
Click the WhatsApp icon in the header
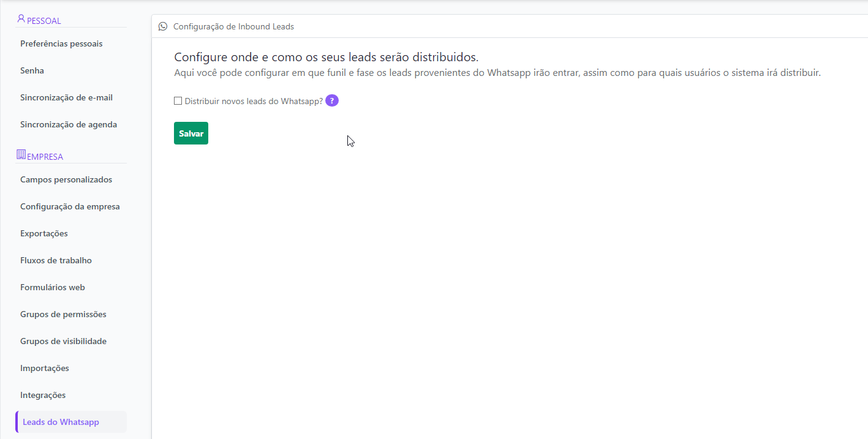(x=163, y=26)
